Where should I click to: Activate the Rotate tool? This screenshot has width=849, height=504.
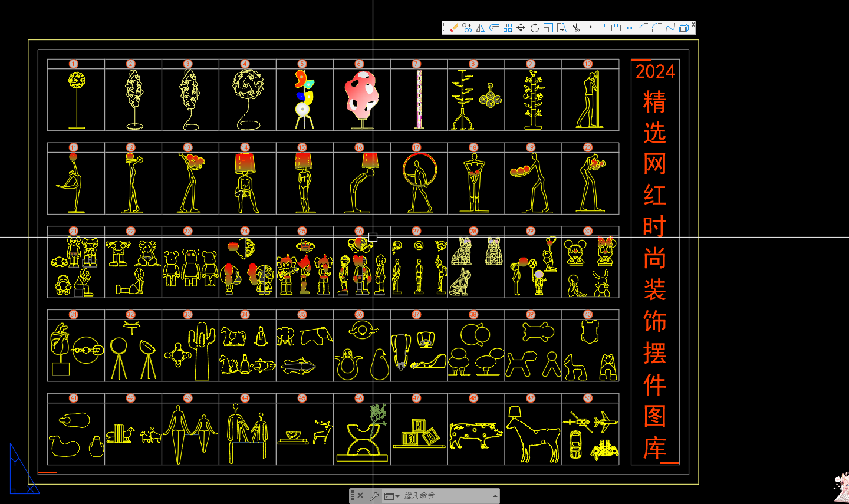pos(535,28)
